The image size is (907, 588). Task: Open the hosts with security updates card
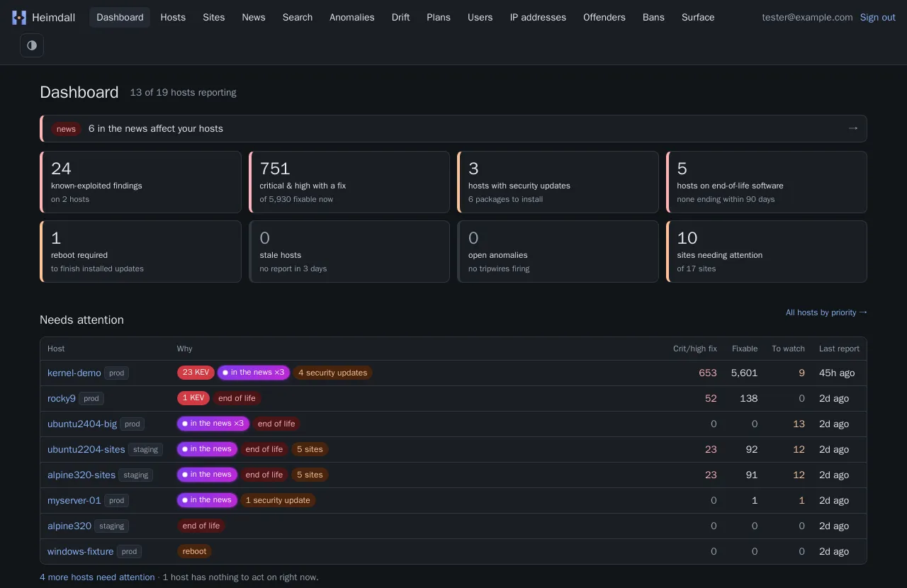point(558,182)
